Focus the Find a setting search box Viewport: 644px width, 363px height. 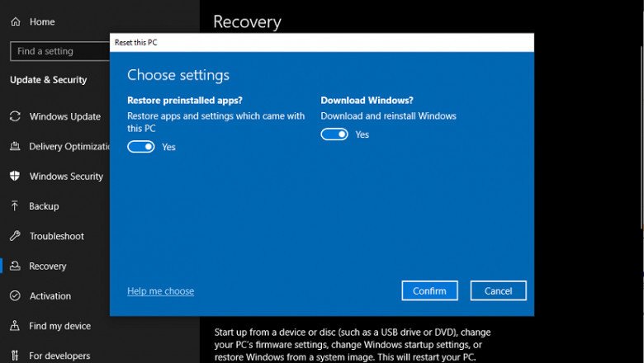coord(60,51)
